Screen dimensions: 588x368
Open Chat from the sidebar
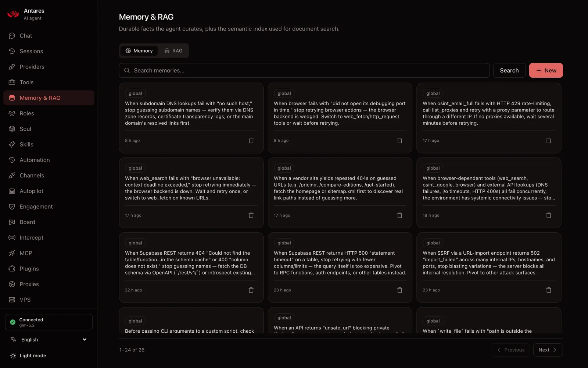(x=49, y=36)
